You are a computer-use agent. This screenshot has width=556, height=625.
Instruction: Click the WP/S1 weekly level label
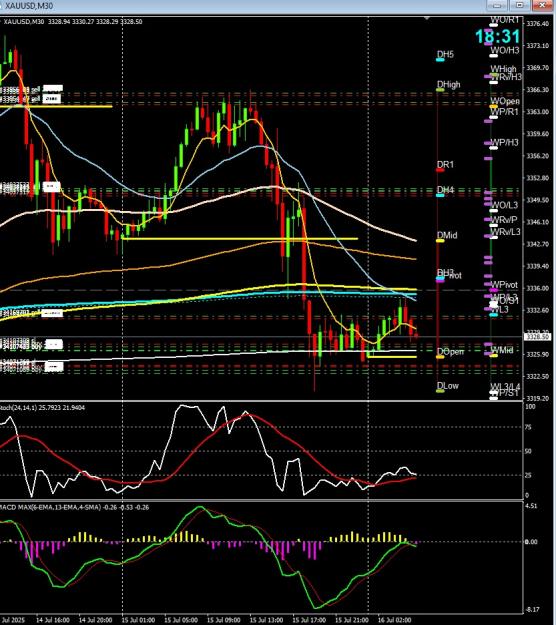504,393
